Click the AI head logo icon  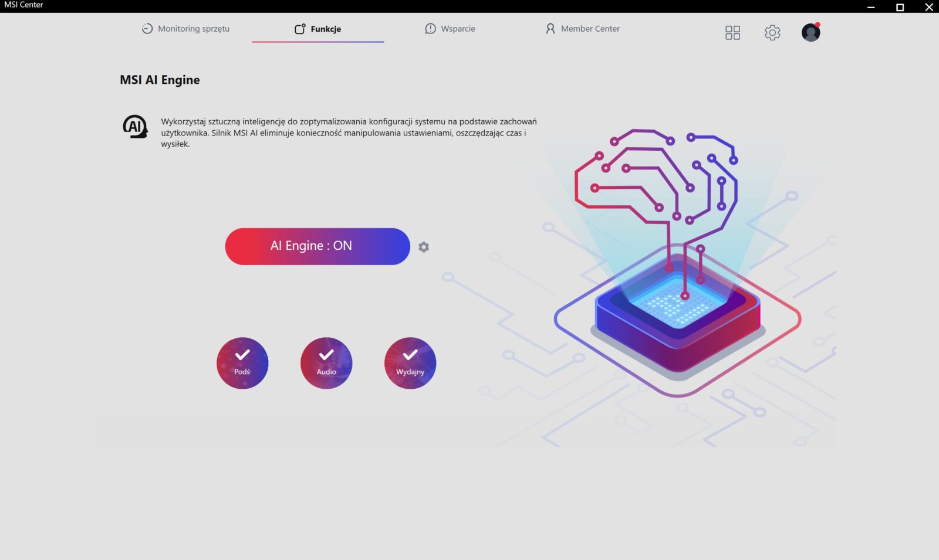coord(135,127)
